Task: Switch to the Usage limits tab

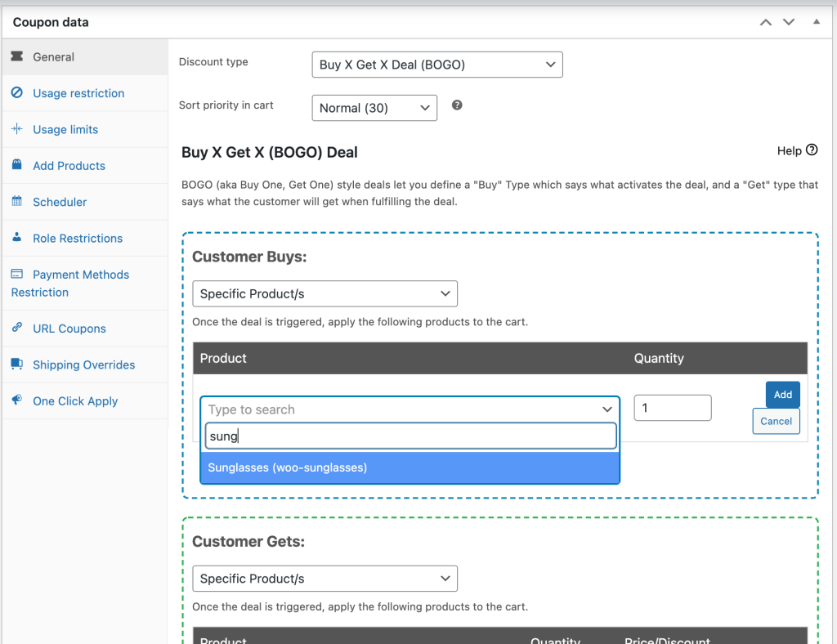Action: (x=85, y=129)
